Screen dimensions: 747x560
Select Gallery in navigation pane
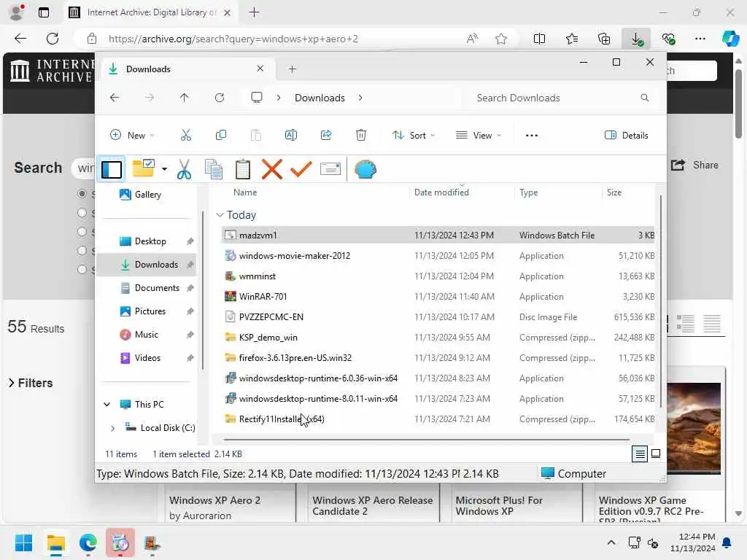[147, 194]
